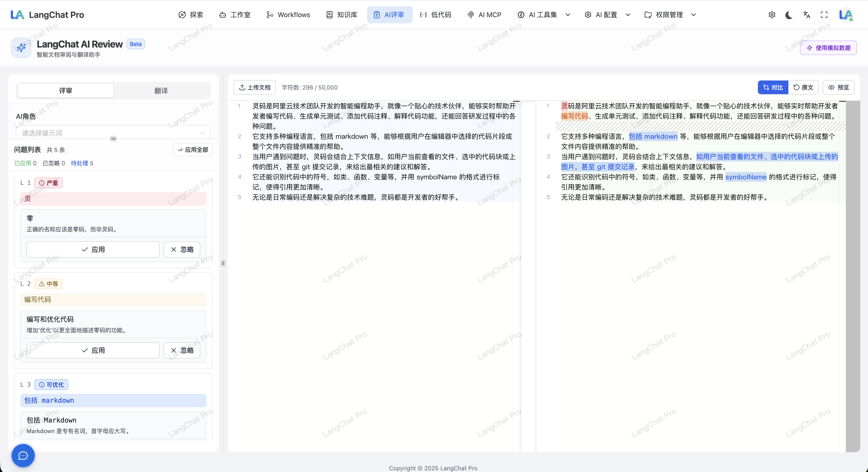
Task: Expand the AI 工具集 dropdown menu
Action: point(544,15)
